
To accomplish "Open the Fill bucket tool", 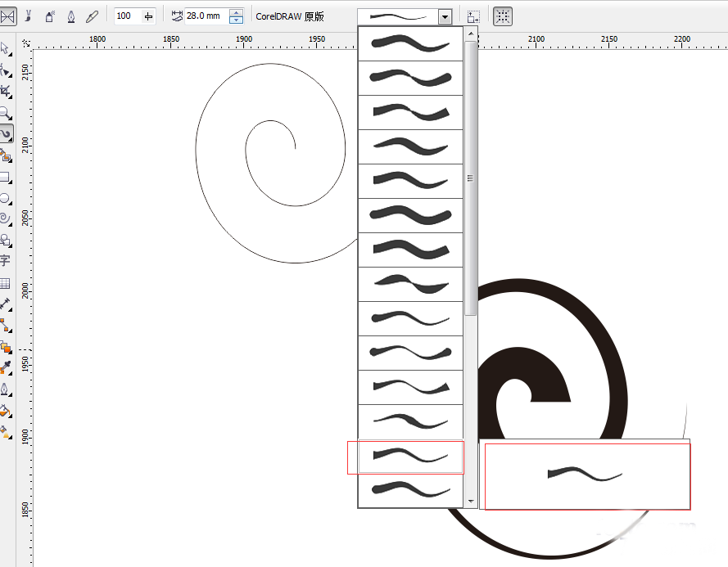I will pos(6,411).
